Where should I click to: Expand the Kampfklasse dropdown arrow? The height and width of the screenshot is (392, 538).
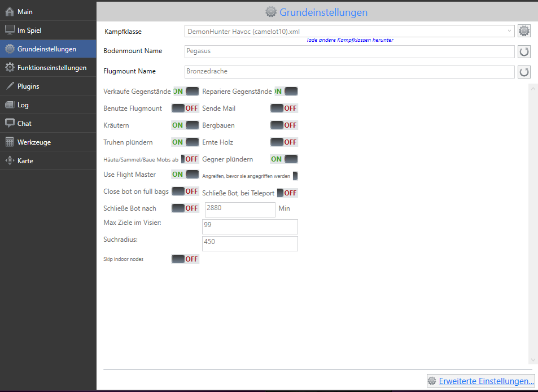[509, 31]
